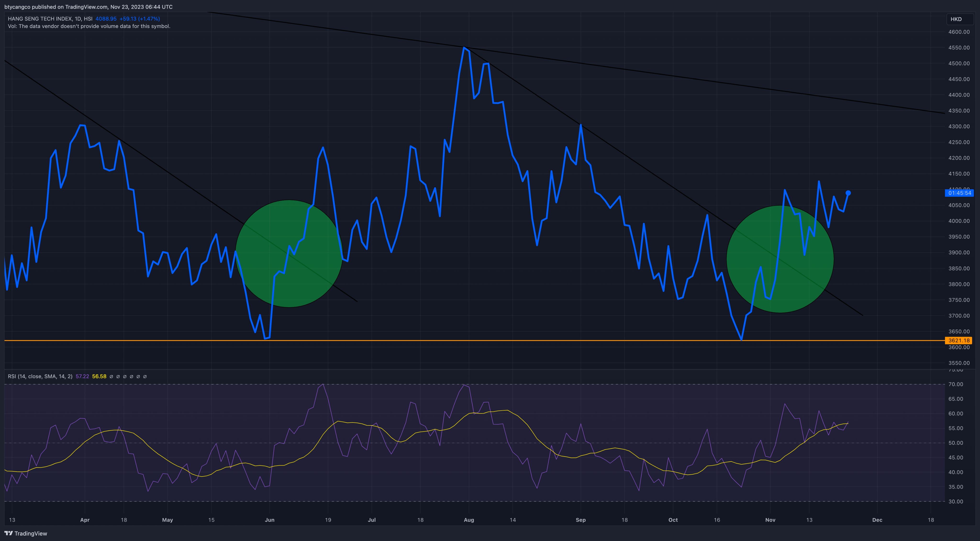Click the Nov label on time axis
980x541 pixels.
click(x=770, y=520)
